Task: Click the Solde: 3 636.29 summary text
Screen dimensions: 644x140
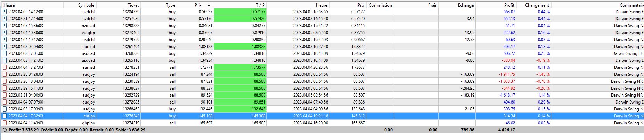Action: tap(130, 130)
